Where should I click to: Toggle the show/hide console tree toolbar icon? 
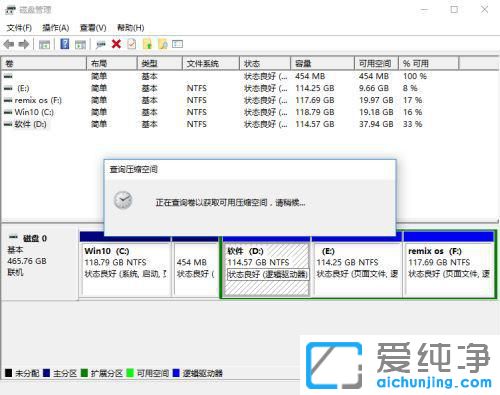coord(44,44)
